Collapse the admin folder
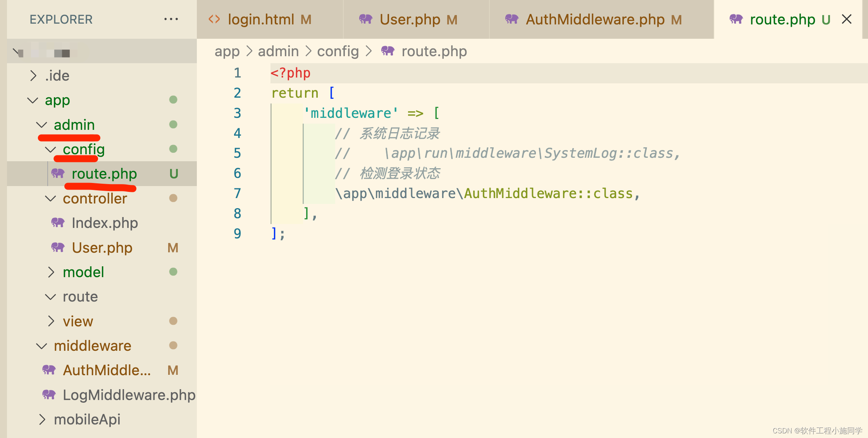 pyautogui.click(x=41, y=124)
